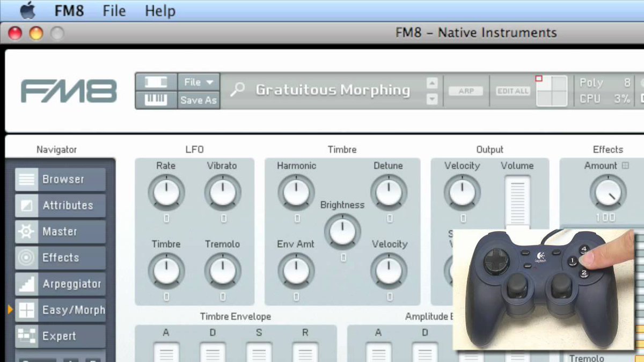Screen dimensions: 644x362
Task: Click the Env Amt knob
Action: tap(296, 270)
